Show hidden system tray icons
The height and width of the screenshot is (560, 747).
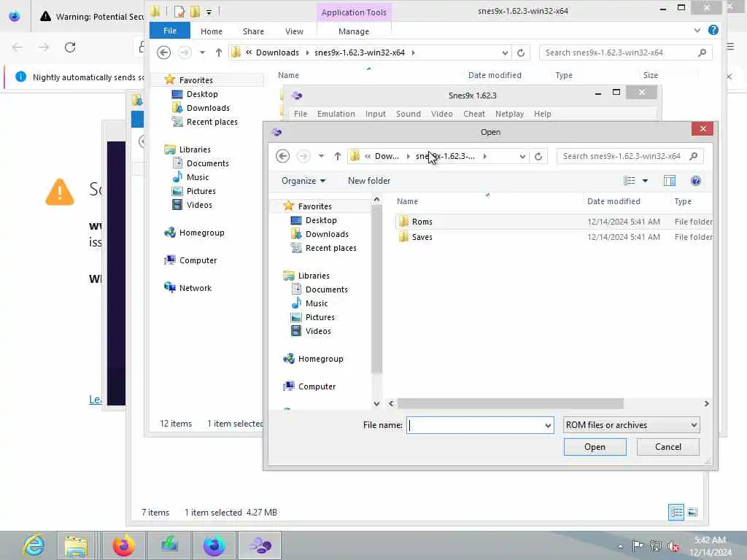click(620, 547)
